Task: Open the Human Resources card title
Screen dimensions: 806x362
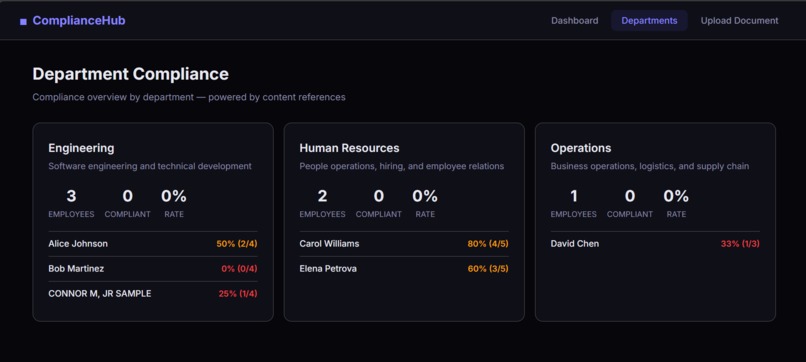Action: (x=349, y=148)
